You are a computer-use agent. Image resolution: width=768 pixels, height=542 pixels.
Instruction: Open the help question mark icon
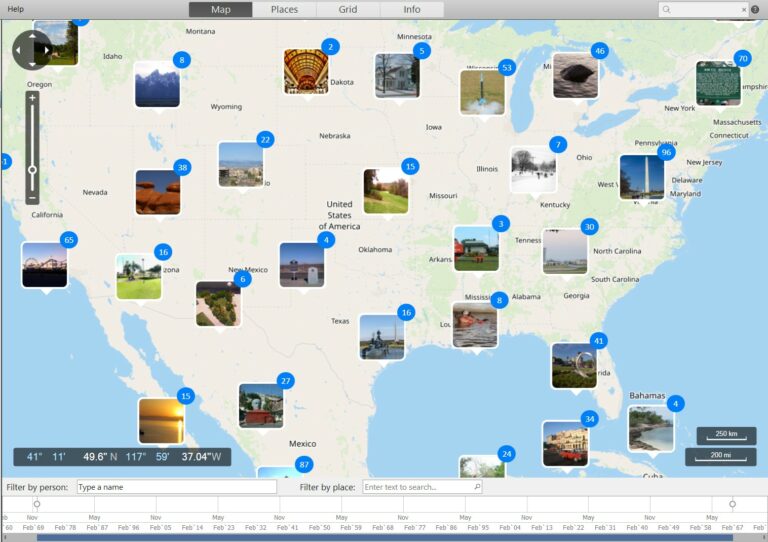coord(757,10)
